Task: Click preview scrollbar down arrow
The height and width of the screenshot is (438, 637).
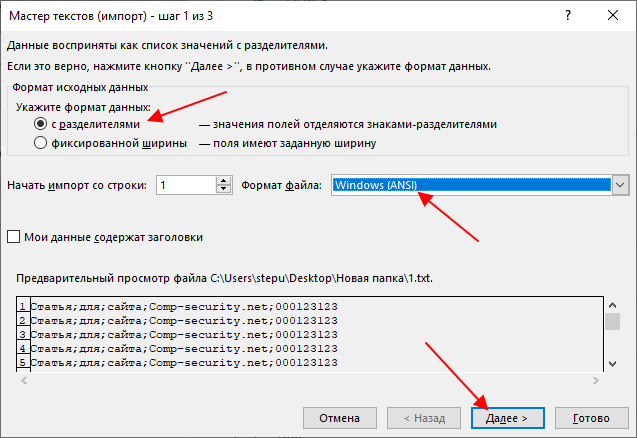Action: [613, 364]
